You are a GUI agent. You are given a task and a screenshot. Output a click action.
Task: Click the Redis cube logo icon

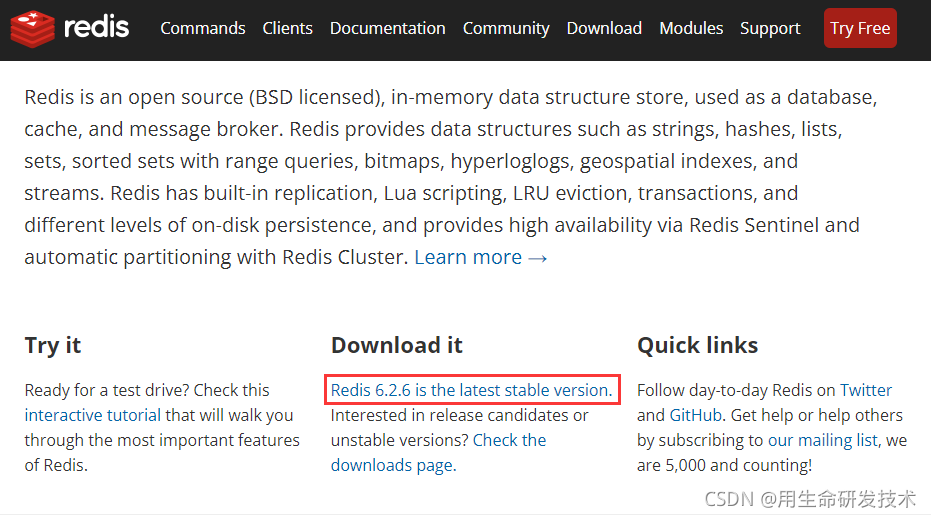click(x=33, y=28)
